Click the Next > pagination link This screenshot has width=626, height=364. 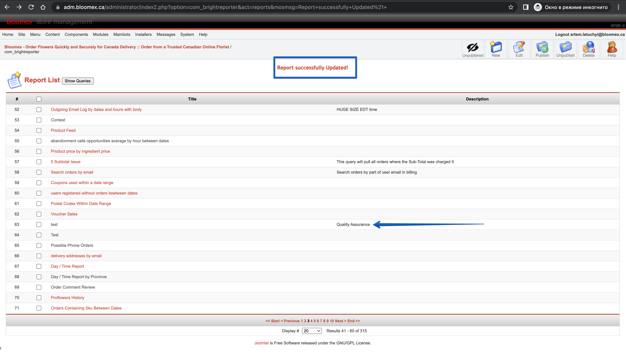click(340, 321)
